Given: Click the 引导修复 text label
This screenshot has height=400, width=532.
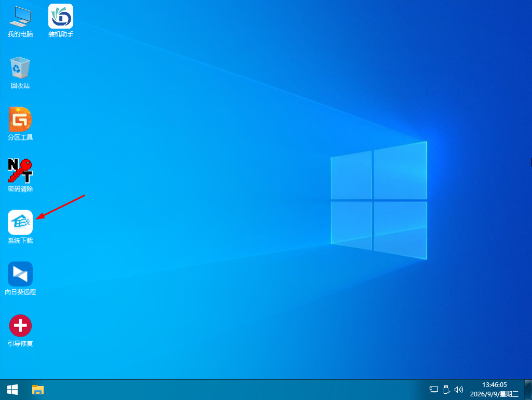Looking at the screenshot, I should coord(20,344).
